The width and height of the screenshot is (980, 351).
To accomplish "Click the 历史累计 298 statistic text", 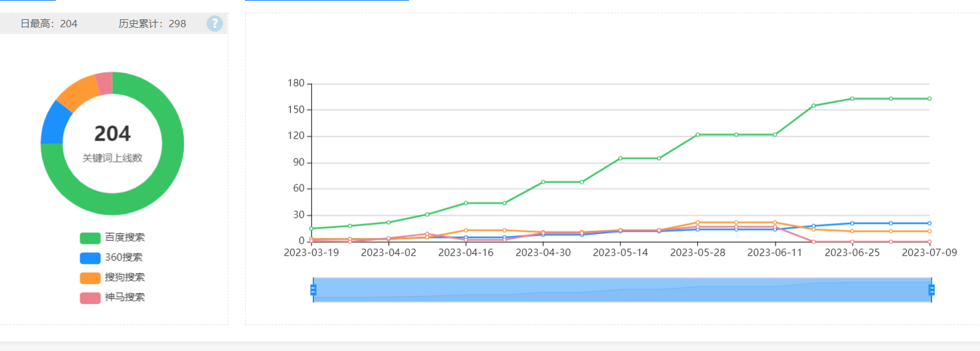I will [152, 24].
